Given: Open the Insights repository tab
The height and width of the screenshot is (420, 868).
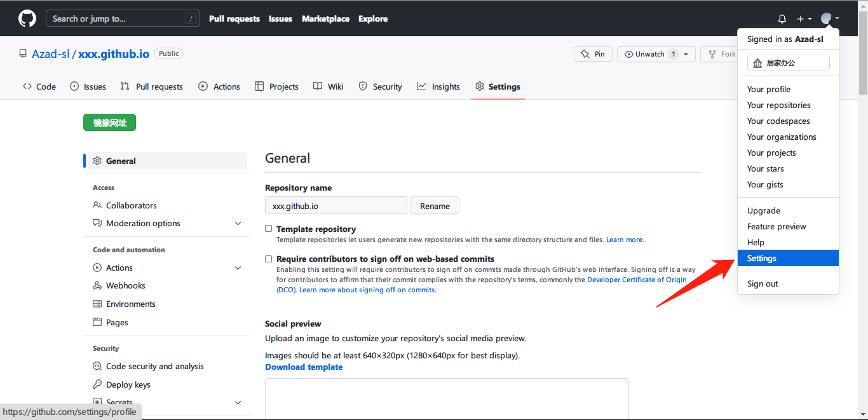Looking at the screenshot, I should 438,86.
